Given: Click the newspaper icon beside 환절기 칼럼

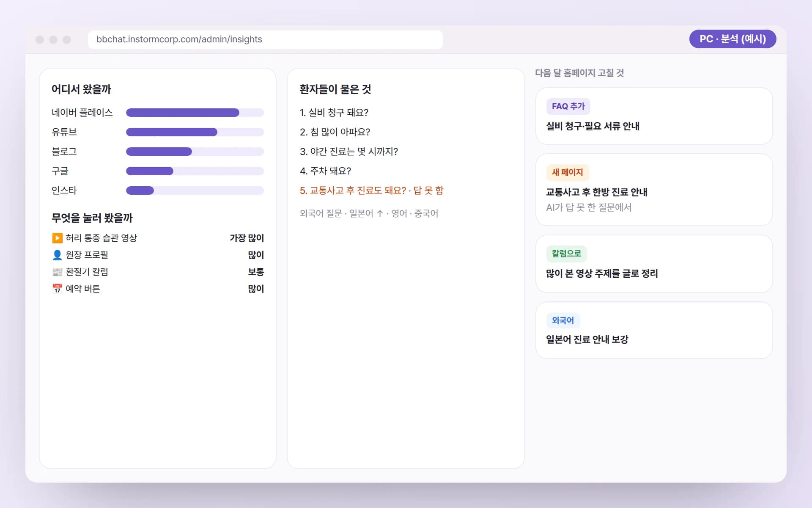Looking at the screenshot, I should pos(57,272).
